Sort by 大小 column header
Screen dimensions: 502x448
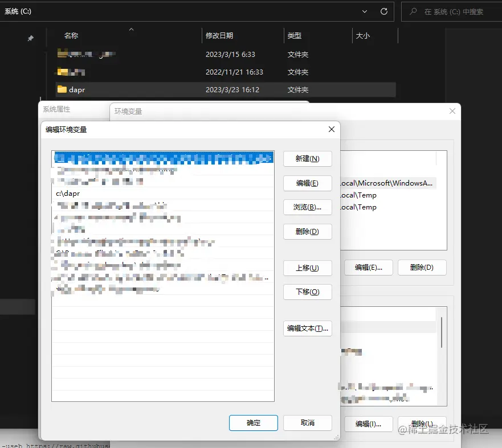coord(363,35)
